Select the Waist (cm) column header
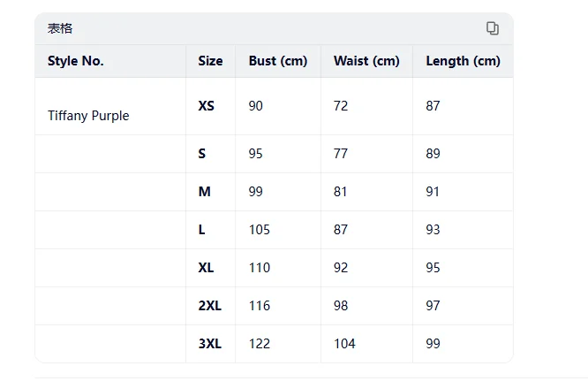The image size is (588, 381). coord(366,61)
